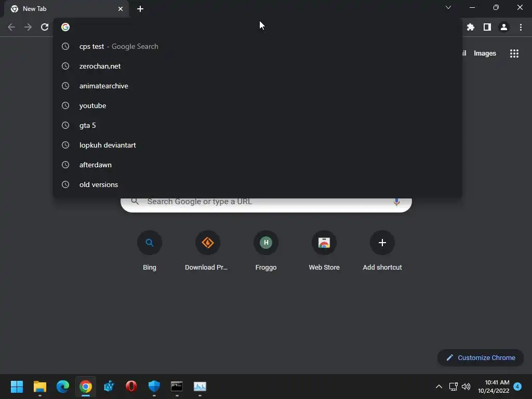Open the Windows Start menu
Image resolution: width=532 pixels, height=399 pixels.
coord(17,387)
